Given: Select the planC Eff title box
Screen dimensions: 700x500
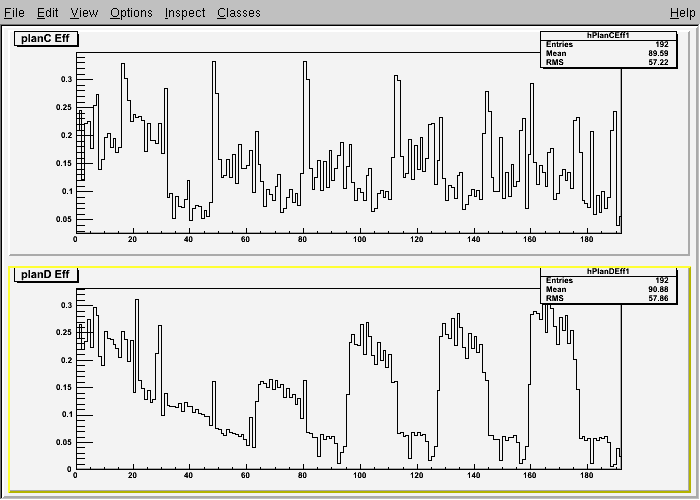Looking at the screenshot, I should tap(46, 38).
